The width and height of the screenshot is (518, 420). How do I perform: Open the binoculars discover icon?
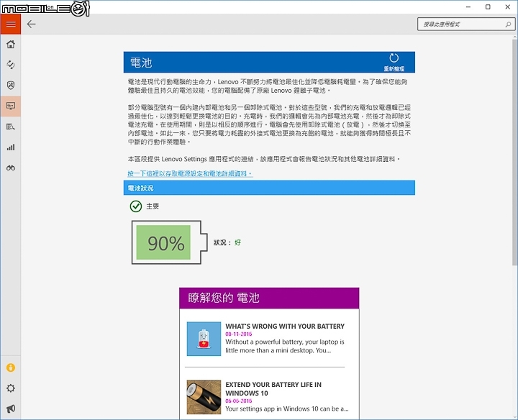pyautogui.click(x=11, y=168)
